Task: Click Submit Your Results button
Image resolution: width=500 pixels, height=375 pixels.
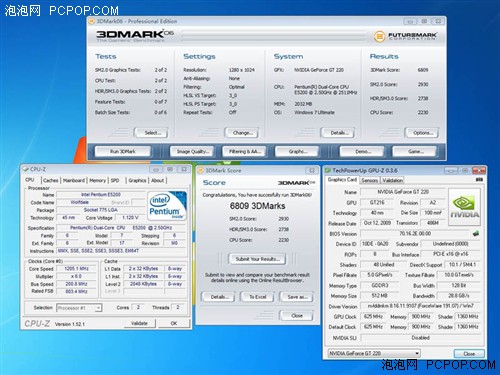Action: 257,259
